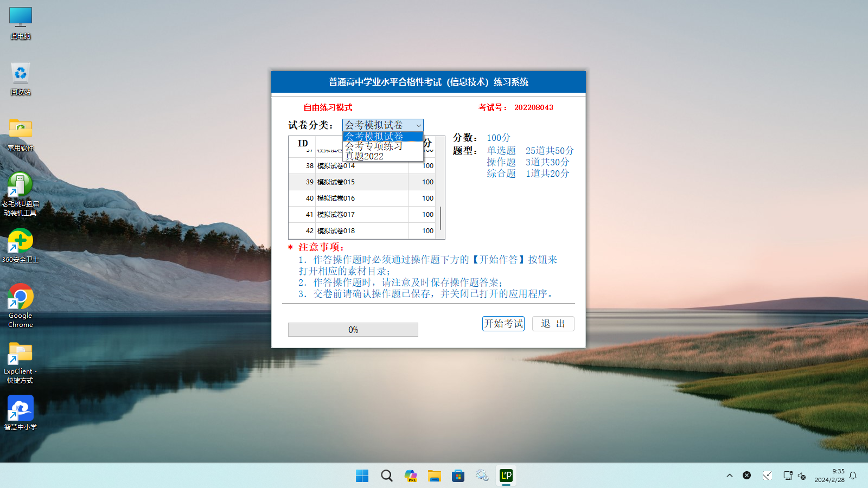Click the 0% progress bar
Screen dimensions: 868x488
[x=353, y=330]
